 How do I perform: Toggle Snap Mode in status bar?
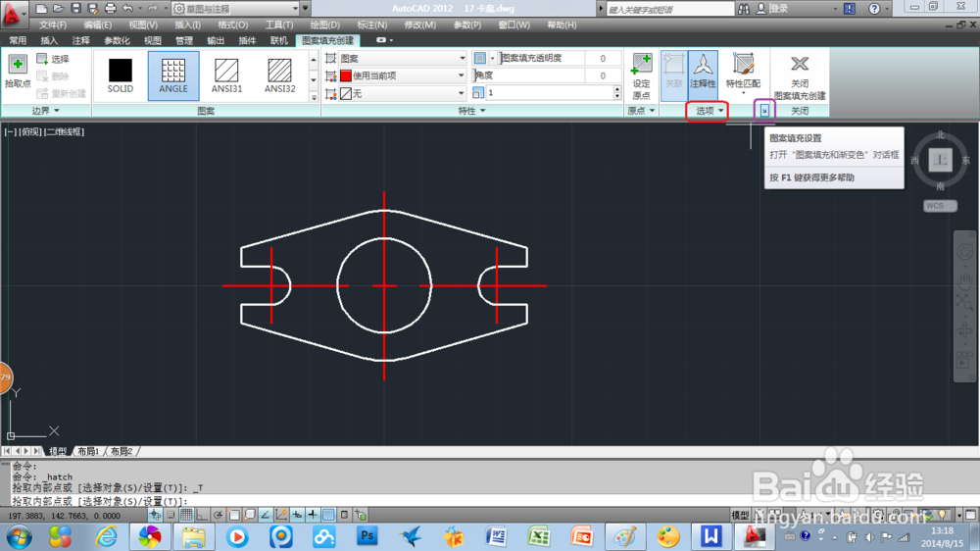[171, 515]
